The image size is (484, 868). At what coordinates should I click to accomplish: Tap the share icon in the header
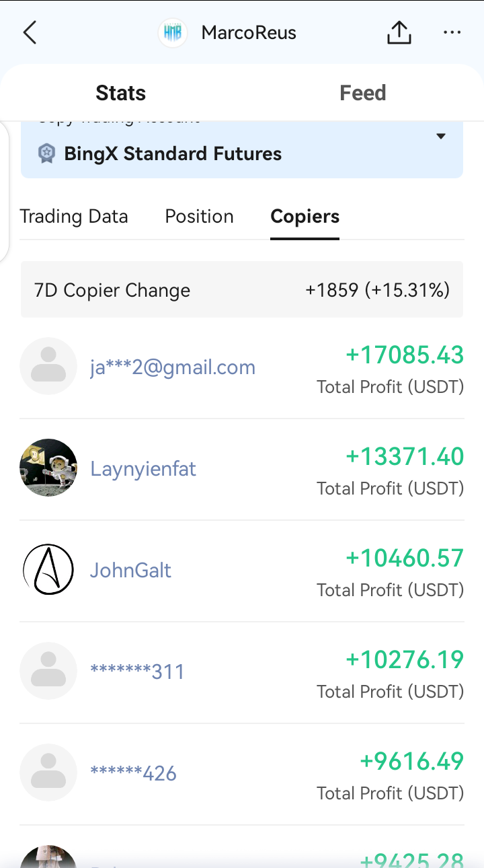pos(399,32)
